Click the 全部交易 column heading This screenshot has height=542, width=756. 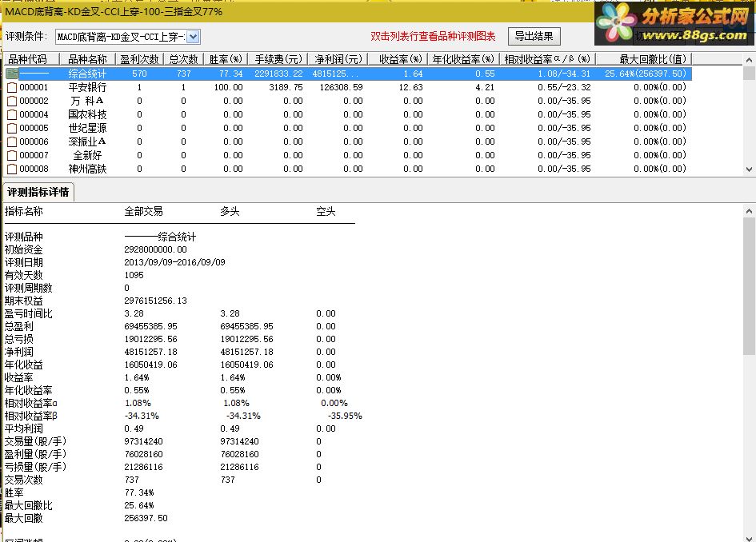point(143,212)
